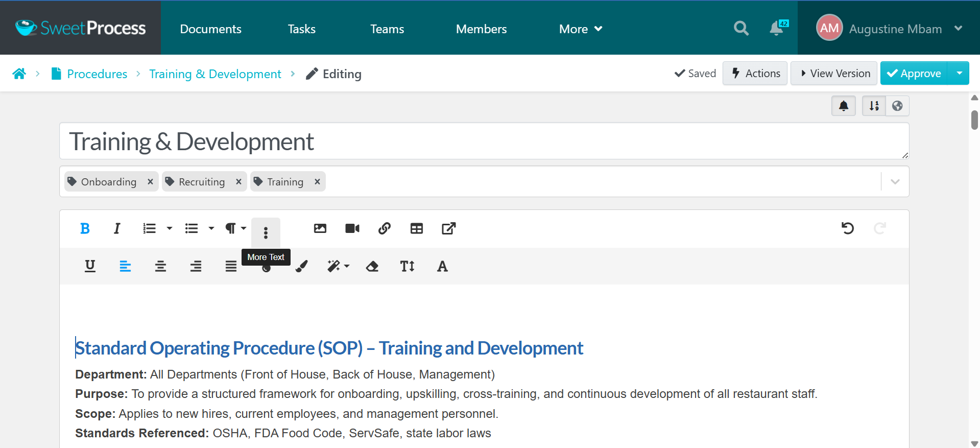Toggle bold formatting
This screenshot has height=448, width=980.
click(85, 228)
